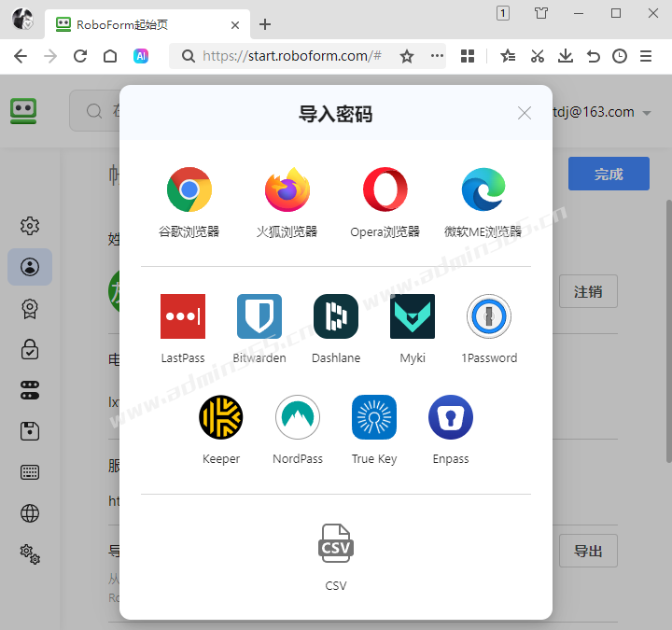Go forward in browser history
Screen dimensions: 672x630
click(x=50, y=56)
